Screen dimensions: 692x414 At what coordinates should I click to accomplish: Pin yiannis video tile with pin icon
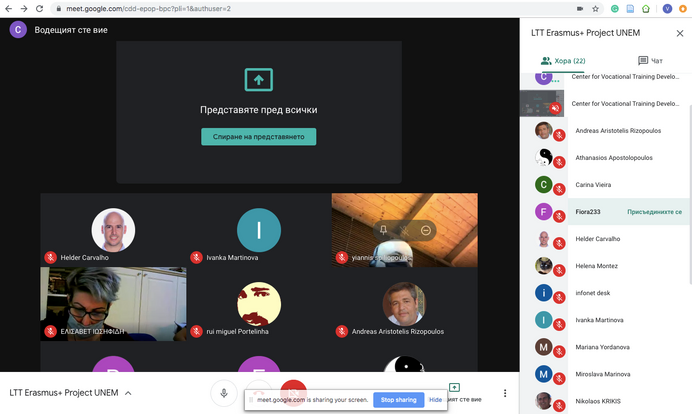point(383,230)
